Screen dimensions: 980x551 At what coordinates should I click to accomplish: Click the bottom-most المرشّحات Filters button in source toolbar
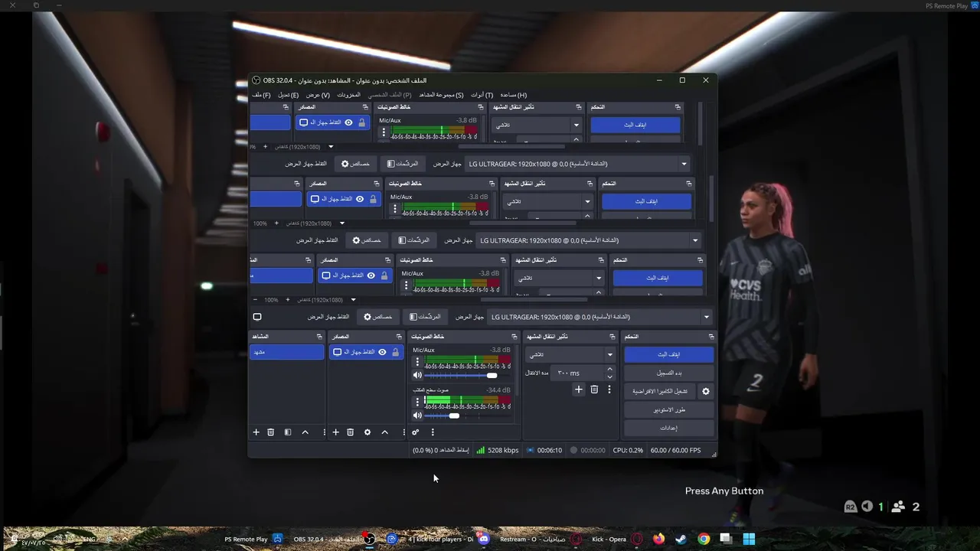pyautogui.click(x=425, y=317)
